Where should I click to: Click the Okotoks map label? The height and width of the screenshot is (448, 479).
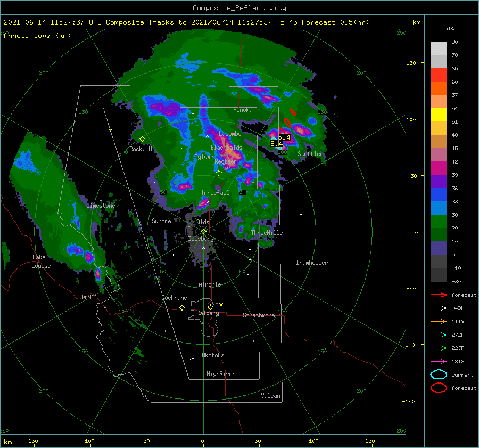click(213, 355)
